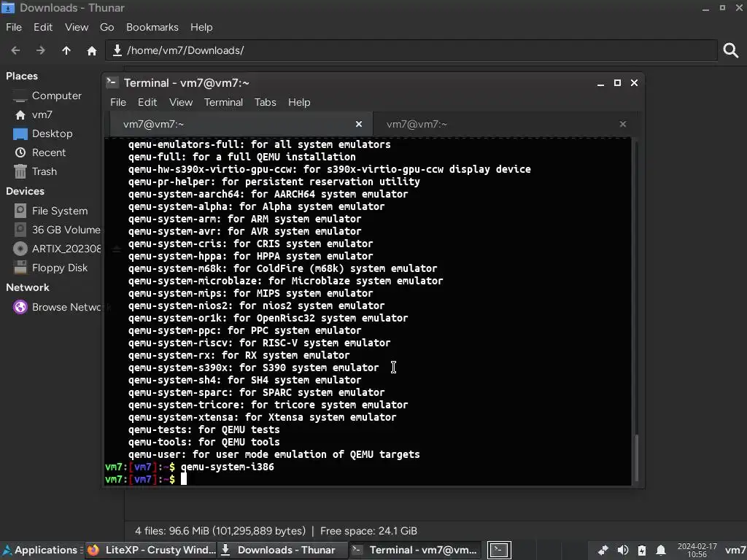
Task: Open Trash in sidebar
Action: click(x=44, y=172)
